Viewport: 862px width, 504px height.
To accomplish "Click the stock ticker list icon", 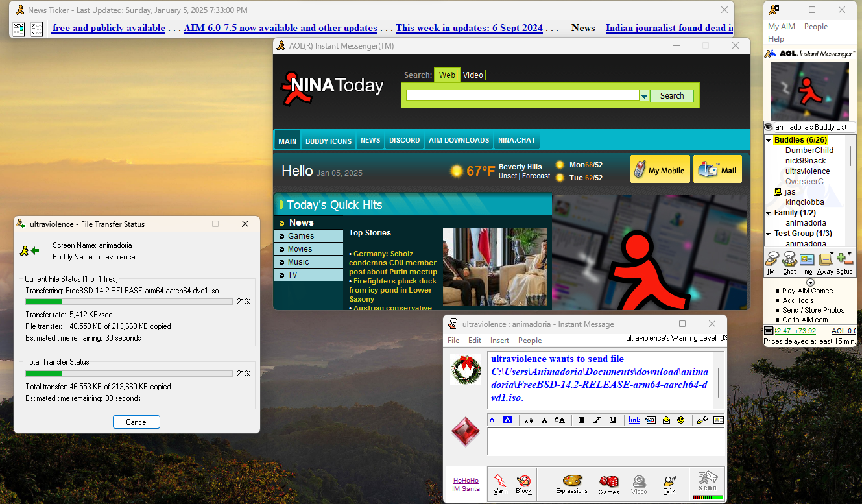I will coord(769,331).
